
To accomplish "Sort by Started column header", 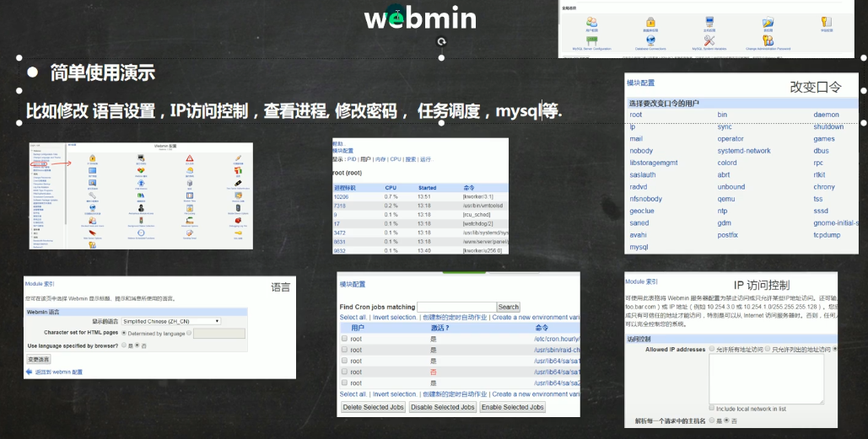I will tap(427, 188).
